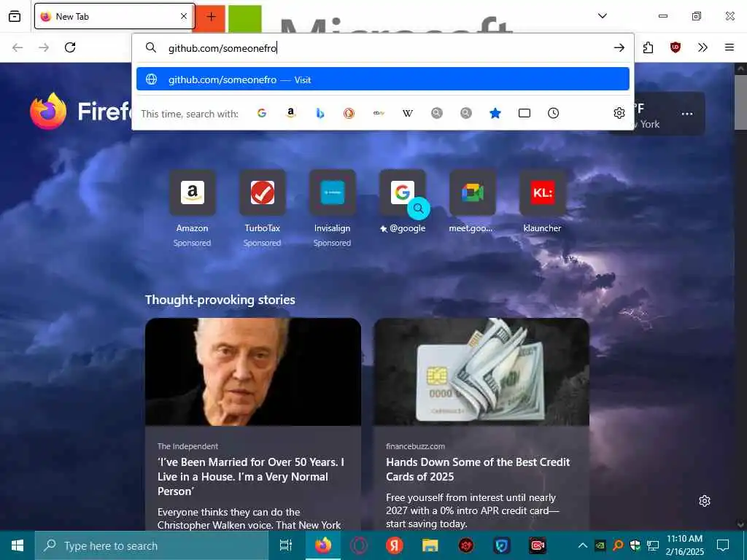The height and width of the screenshot is (560, 747).
Task: Click the Go arrow in the address bar
Action: [x=619, y=47]
